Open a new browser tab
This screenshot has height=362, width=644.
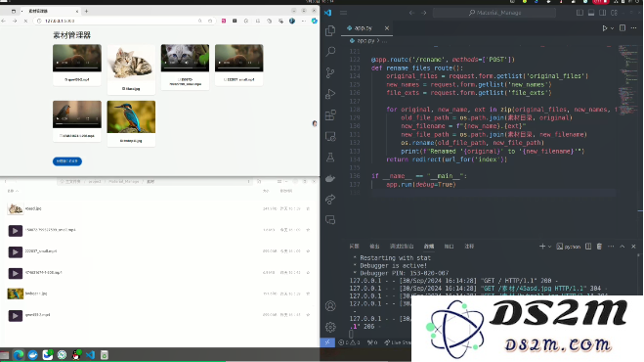point(86,11)
